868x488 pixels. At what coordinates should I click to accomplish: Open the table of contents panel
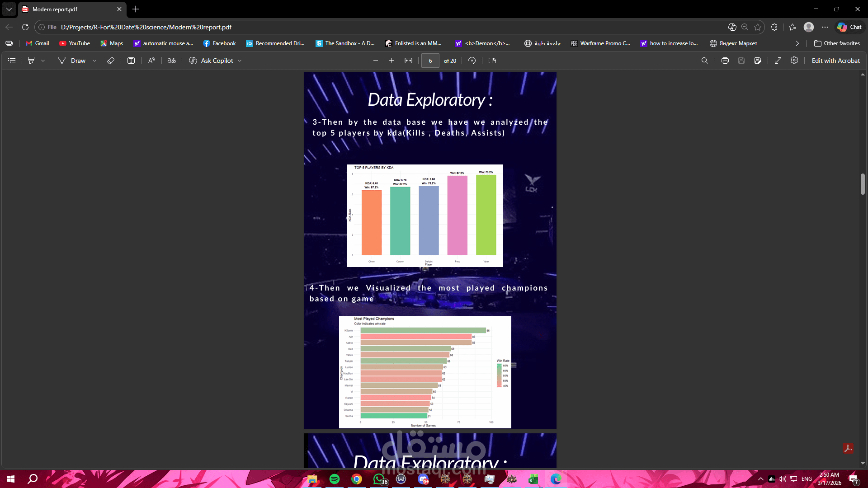[12, 61]
